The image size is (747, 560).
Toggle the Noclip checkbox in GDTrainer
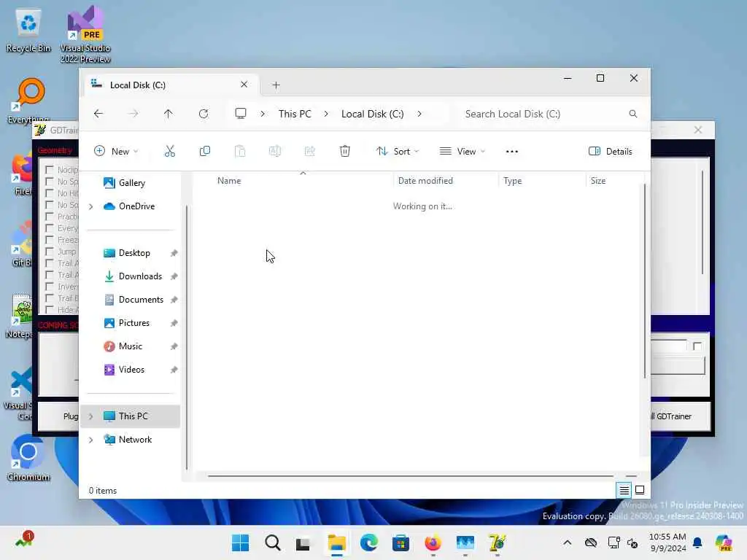click(x=49, y=169)
